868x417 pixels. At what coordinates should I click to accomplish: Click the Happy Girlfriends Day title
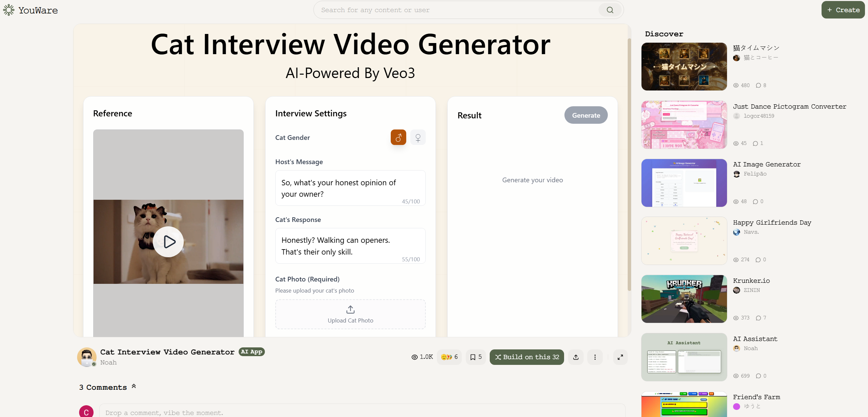pos(772,223)
